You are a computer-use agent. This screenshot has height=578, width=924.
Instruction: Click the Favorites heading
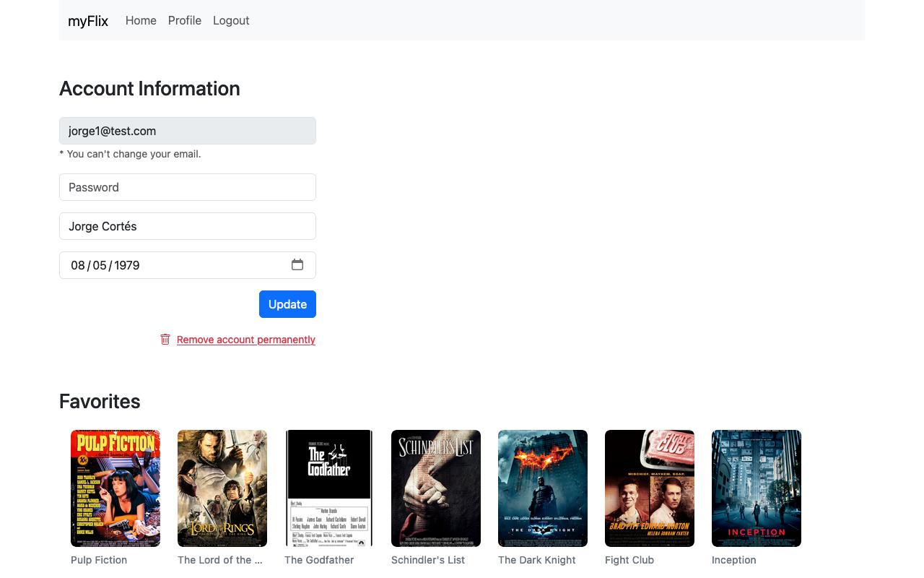click(100, 402)
